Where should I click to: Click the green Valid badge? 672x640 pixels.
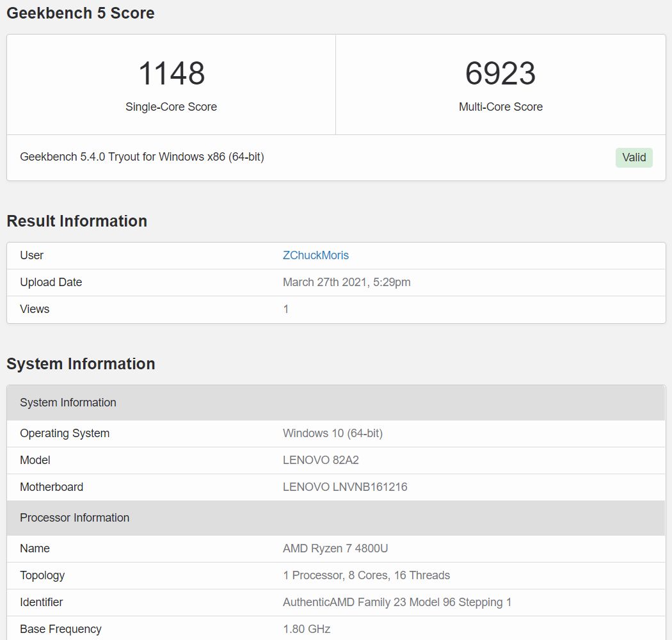click(634, 157)
